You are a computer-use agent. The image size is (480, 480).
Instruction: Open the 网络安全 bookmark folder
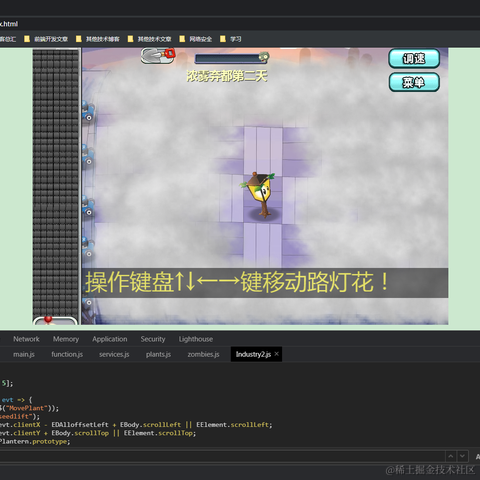[196, 39]
